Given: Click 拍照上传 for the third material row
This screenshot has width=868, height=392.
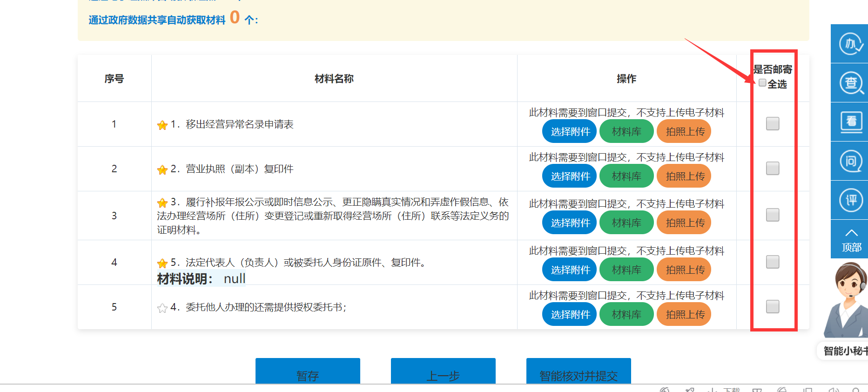Looking at the screenshot, I should (x=684, y=223).
